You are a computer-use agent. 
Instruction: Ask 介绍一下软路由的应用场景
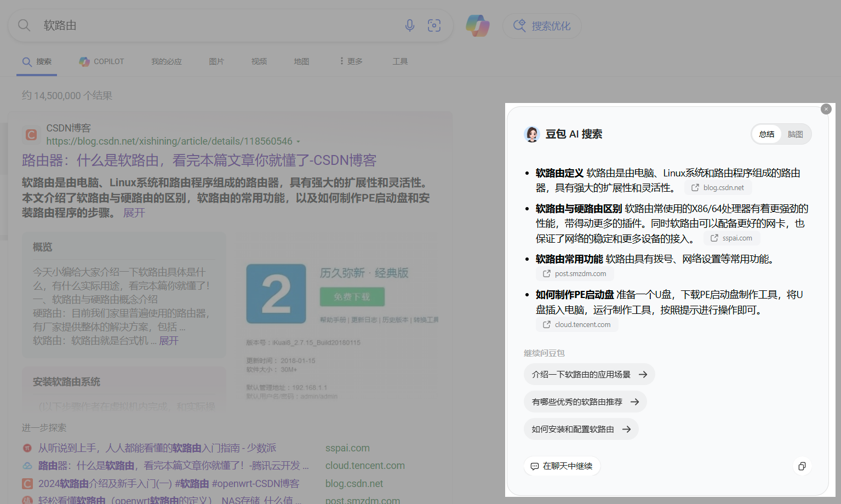tap(590, 375)
